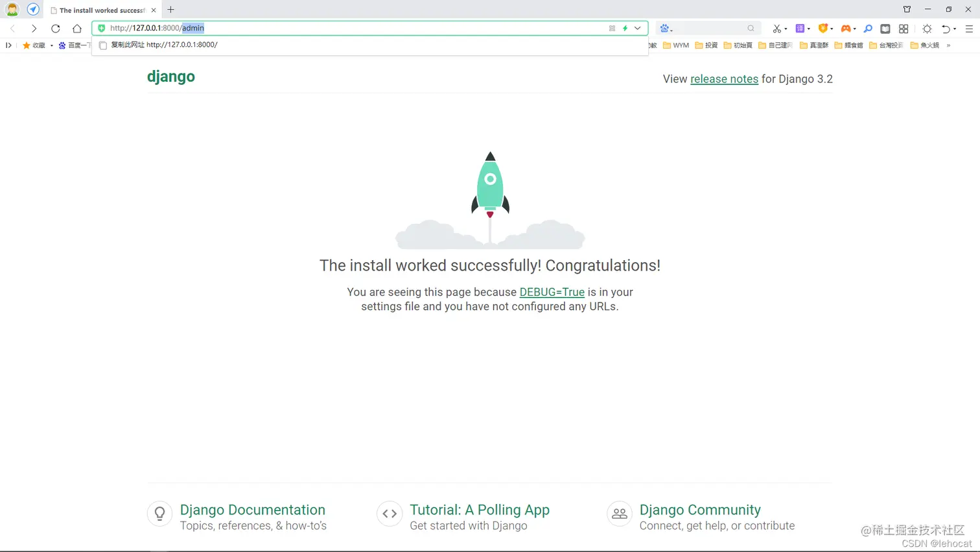Image resolution: width=980 pixels, height=552 pixels.
Task: Open the 真澄酥 bookmark folder
Action: (814, 45)
